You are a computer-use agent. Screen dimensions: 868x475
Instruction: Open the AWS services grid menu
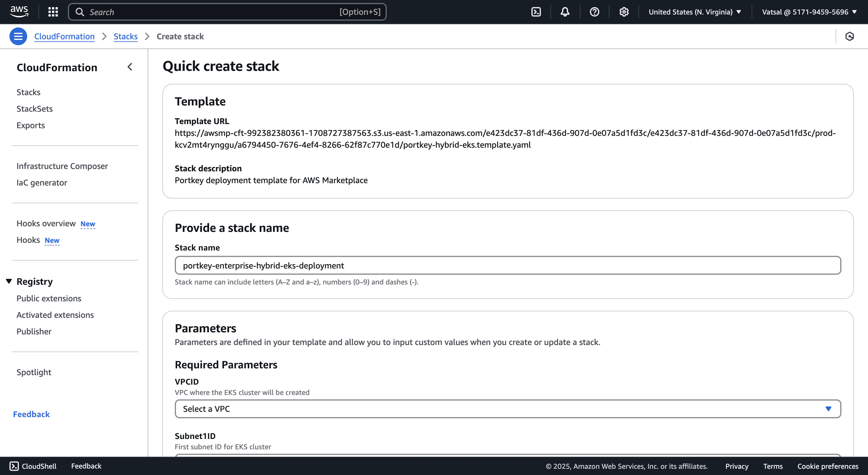(53, 12)
